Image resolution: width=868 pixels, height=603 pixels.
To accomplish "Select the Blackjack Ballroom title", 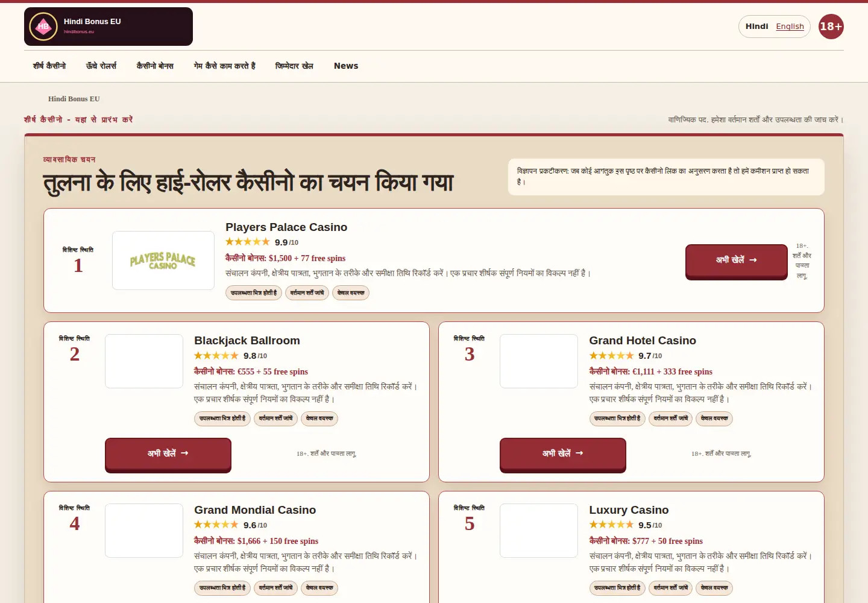I will coord(247,341).
